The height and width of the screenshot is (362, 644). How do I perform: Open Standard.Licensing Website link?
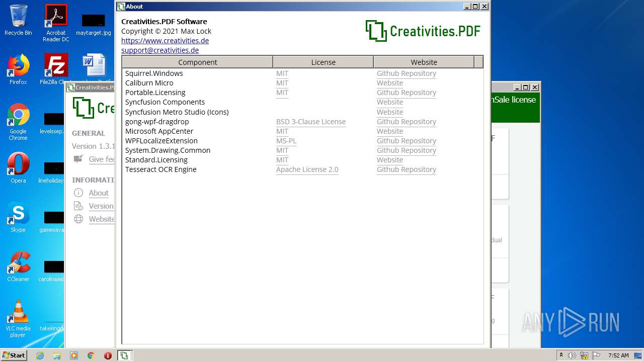[x=390, y=160]
